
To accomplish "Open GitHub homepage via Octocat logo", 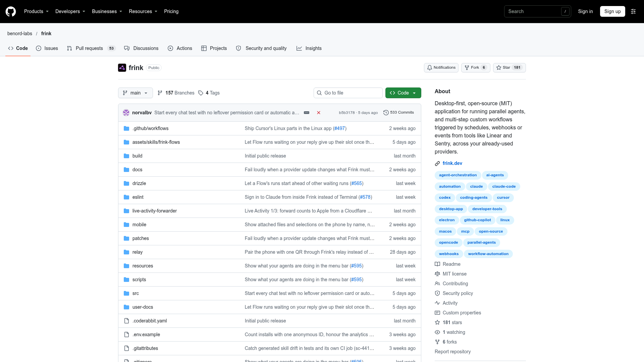I will tap(11, 11).
